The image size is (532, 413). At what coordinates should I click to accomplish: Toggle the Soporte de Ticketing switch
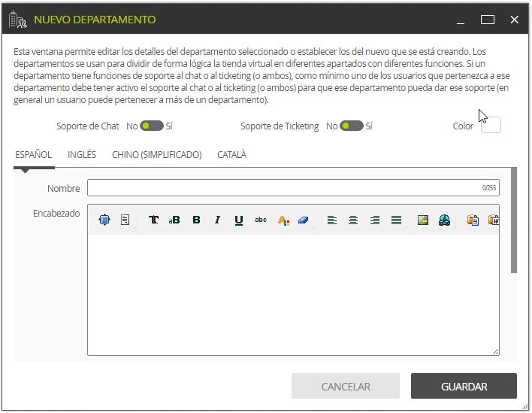tap(352, 126)
